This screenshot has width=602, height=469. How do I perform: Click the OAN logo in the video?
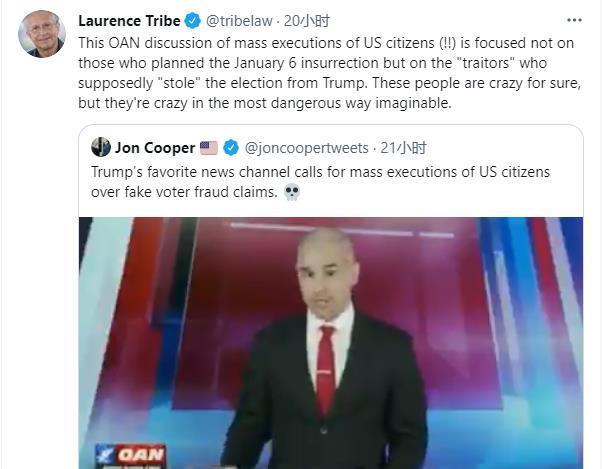130,456
